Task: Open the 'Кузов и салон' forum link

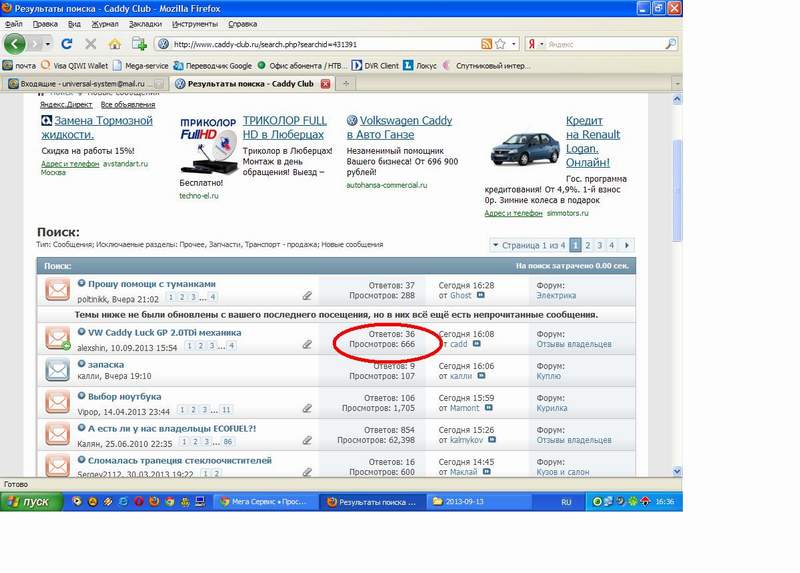Action: point(563,472)
